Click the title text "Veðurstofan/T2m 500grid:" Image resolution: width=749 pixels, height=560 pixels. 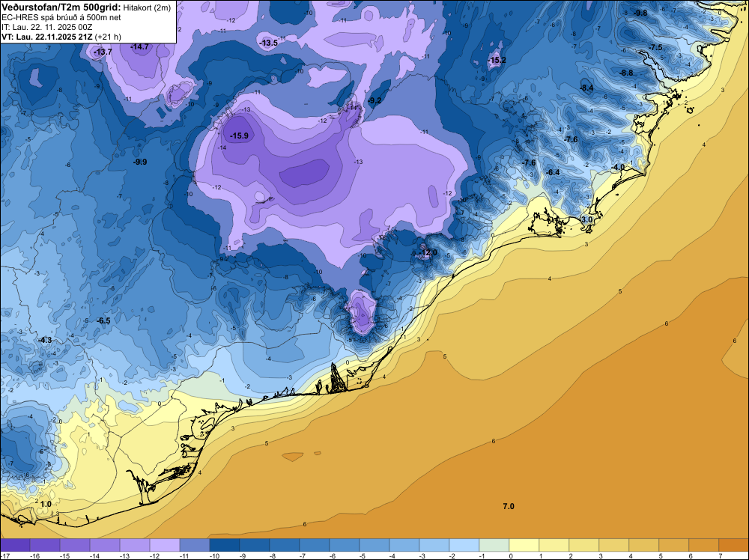coord(61,7)
